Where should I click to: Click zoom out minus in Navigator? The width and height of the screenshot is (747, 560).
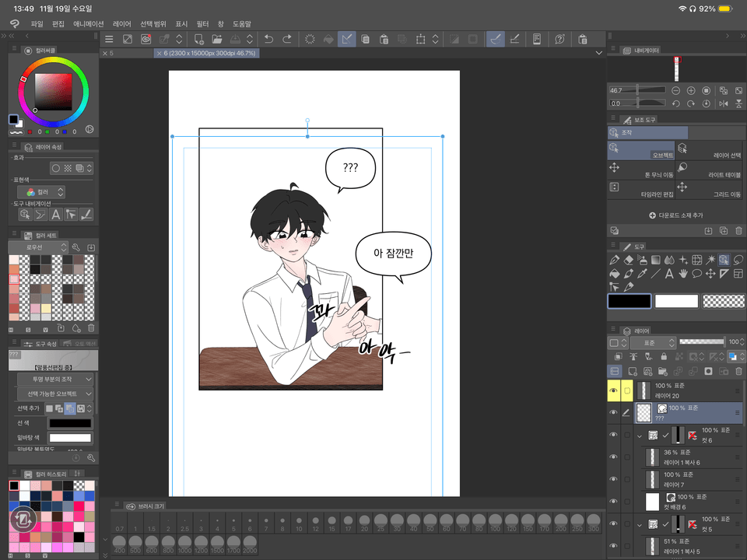pos(675,90)
